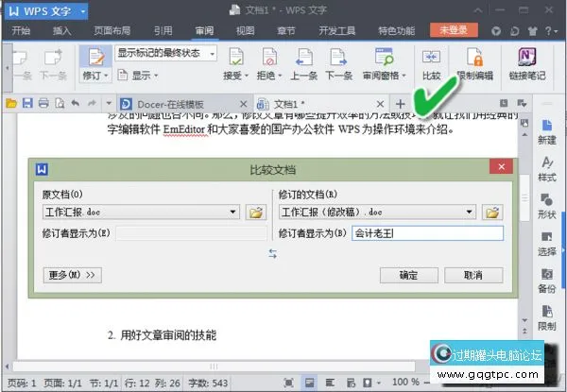Screen dimensions: 567x392
Task: Browse for original document folder icon
Action: point(256,213)
